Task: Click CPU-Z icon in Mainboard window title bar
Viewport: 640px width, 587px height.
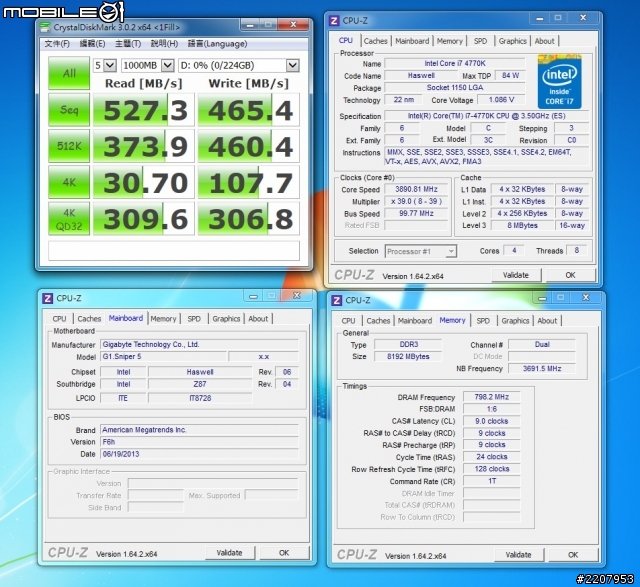Action: 48,298
